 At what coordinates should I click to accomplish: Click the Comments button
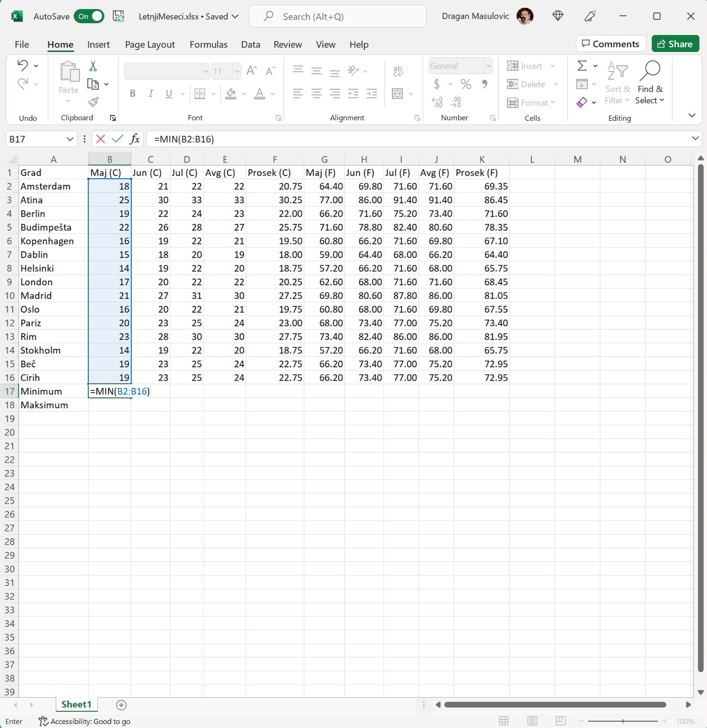610,44
